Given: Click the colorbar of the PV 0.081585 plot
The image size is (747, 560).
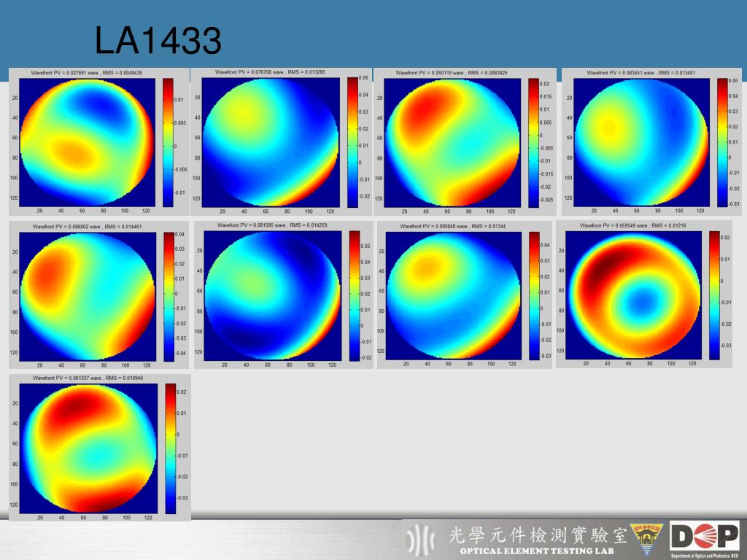Looking at the screenshot, I should point(355,295).
